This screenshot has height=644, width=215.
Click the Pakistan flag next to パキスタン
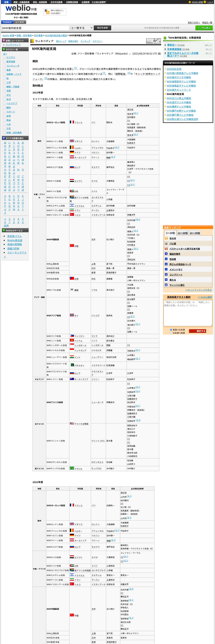tap(72, 365)
